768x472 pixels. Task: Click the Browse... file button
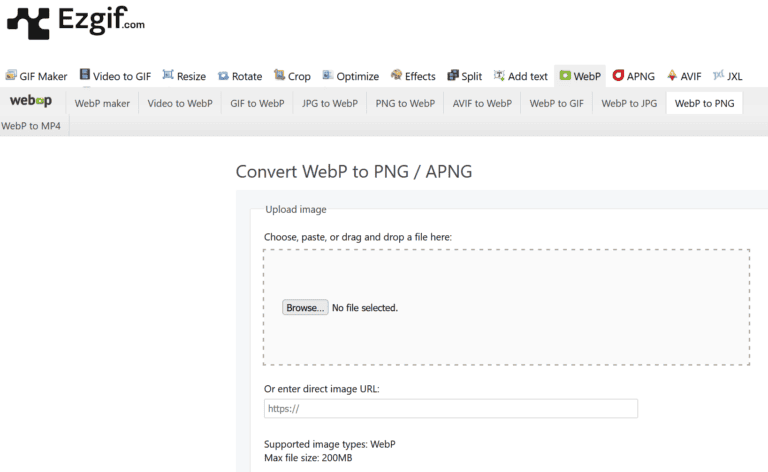pos(305,307)
